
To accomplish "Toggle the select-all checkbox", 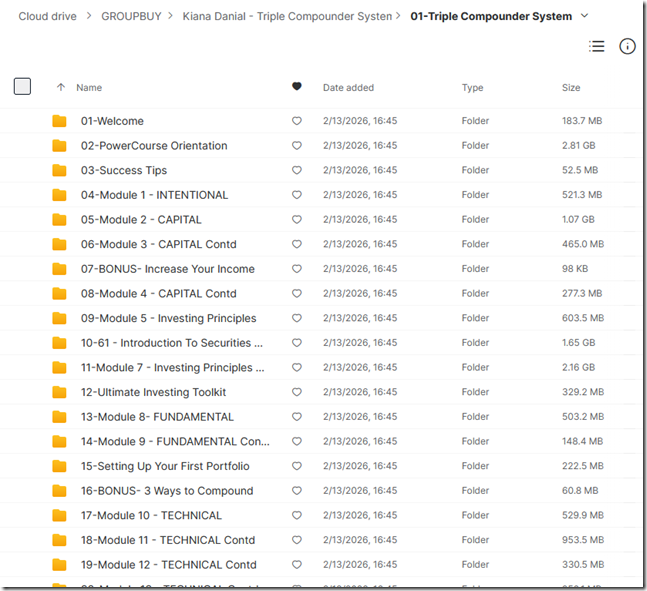I will [22, 87].
